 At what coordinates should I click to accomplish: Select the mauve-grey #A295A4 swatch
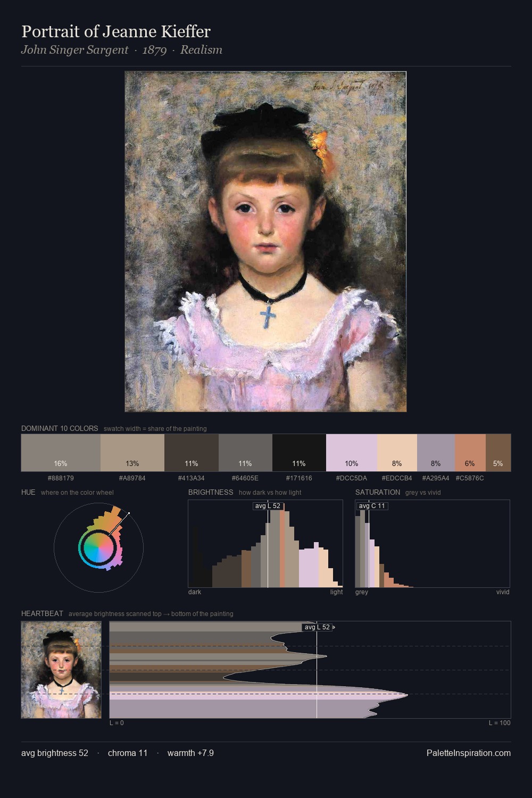[x=436, y=453]
